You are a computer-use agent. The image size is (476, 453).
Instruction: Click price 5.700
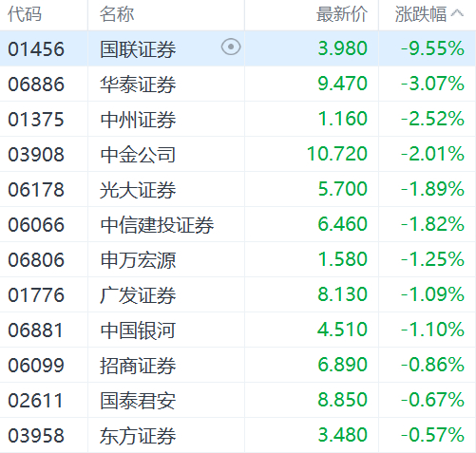pos(343,189)
